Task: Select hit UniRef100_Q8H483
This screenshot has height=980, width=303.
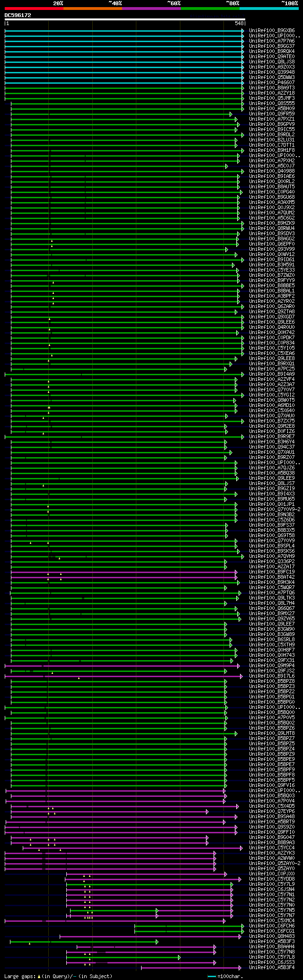Action: [272, 936]
